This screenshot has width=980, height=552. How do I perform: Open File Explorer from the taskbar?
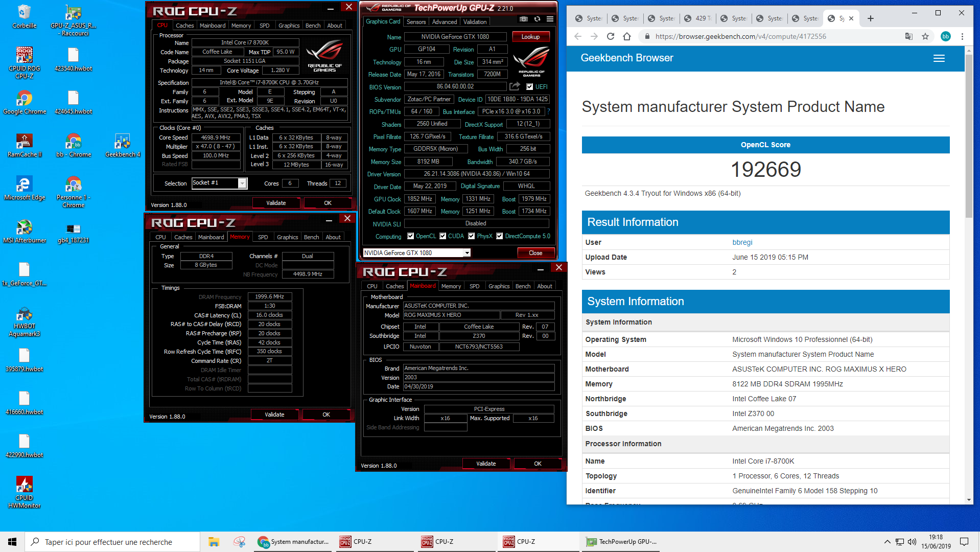tap(214, 542)
